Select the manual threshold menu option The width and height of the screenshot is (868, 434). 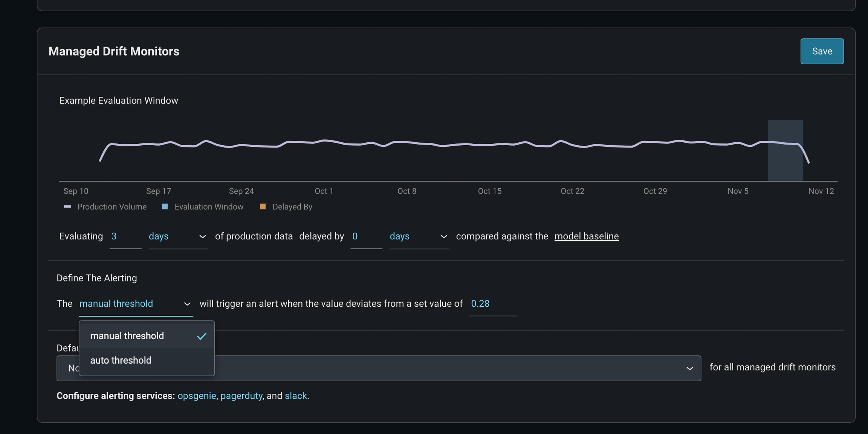tap(127, 336)
